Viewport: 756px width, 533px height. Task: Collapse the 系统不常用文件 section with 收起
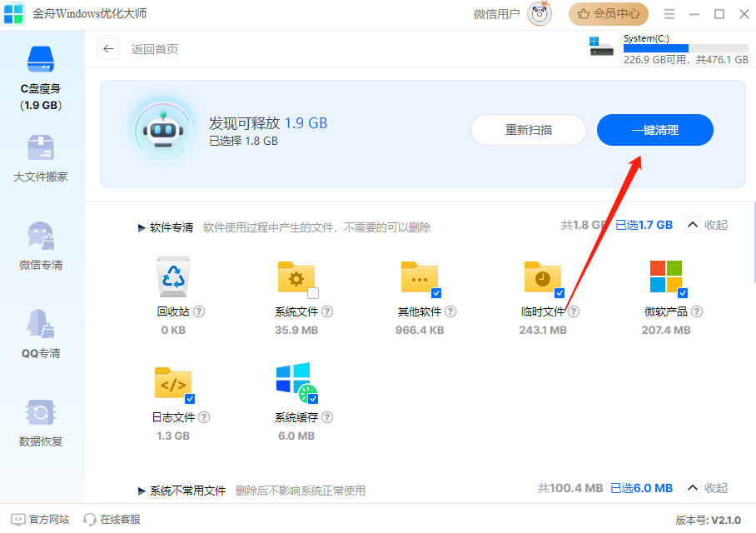point(706,488)
